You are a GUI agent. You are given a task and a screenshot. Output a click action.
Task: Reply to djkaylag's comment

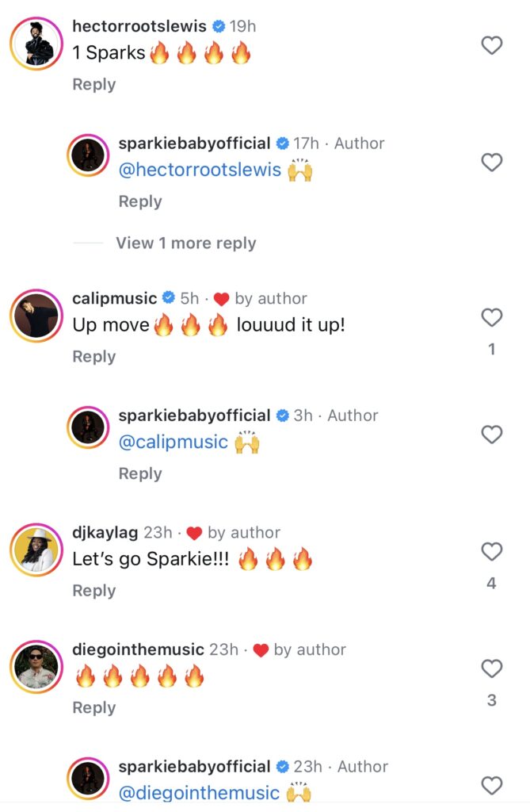point(93,591)
